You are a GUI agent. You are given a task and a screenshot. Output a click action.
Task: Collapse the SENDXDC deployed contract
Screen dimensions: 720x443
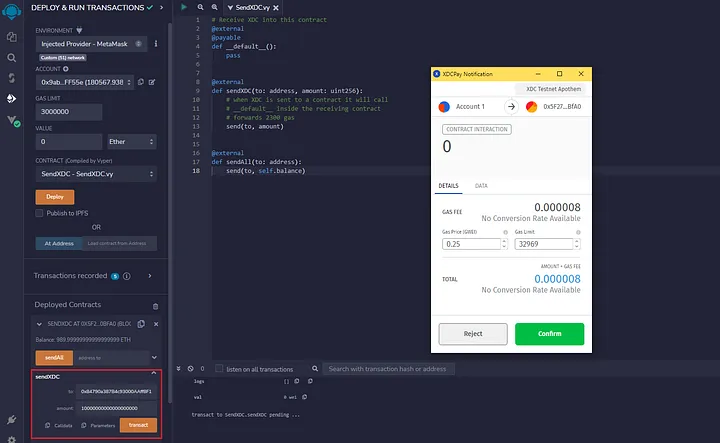click(x=39, y=324)
